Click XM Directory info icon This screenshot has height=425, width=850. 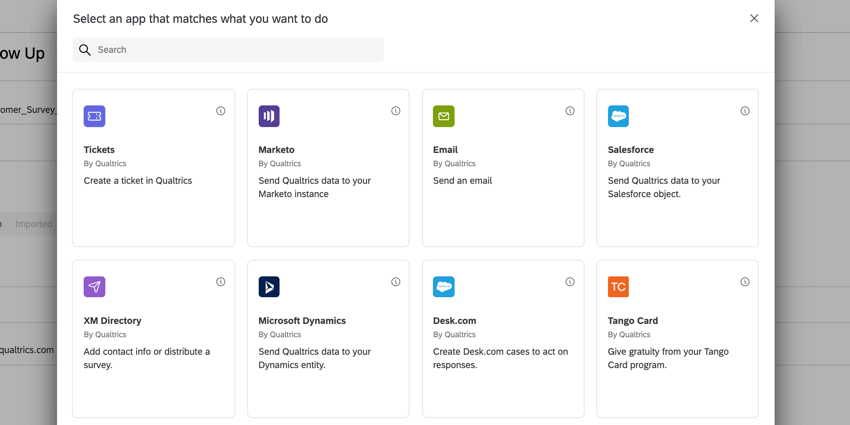coord(221,282)
